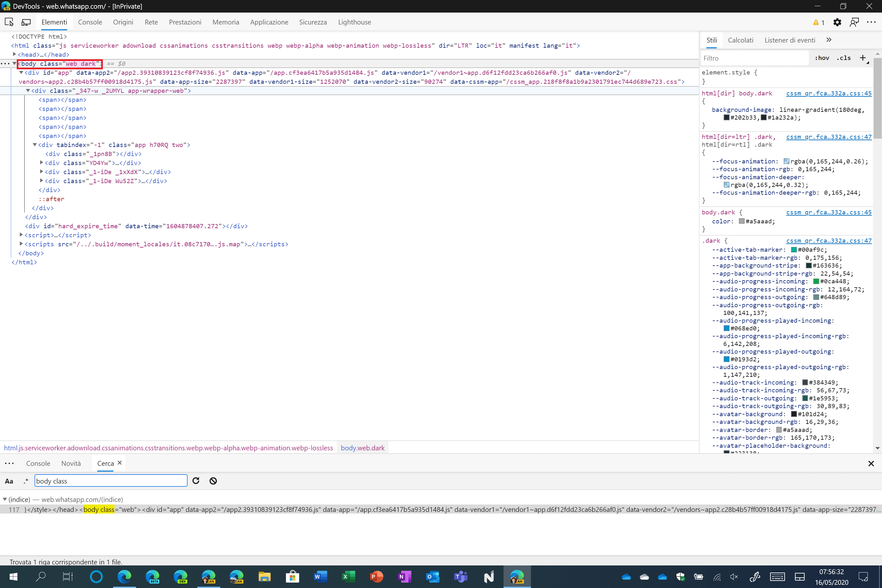Open Microsoft Store from taskbar
Viewport: 882px width, 588px height.
pyautogui.click(x=292, y=577)
